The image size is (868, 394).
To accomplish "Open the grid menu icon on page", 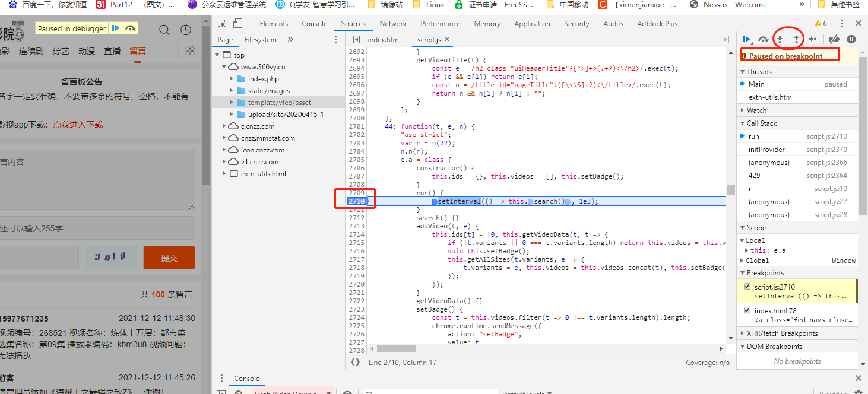I will pyautogui.click(x=190, y=51).
